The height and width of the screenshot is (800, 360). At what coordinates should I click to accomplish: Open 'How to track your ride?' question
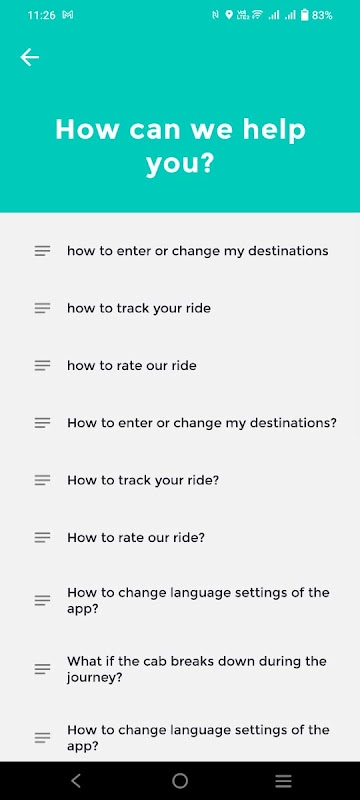180,480
